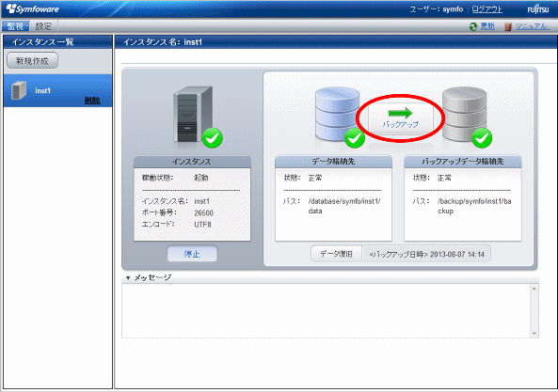
Task: Click the green backup arrow icon
Action: 400,113
